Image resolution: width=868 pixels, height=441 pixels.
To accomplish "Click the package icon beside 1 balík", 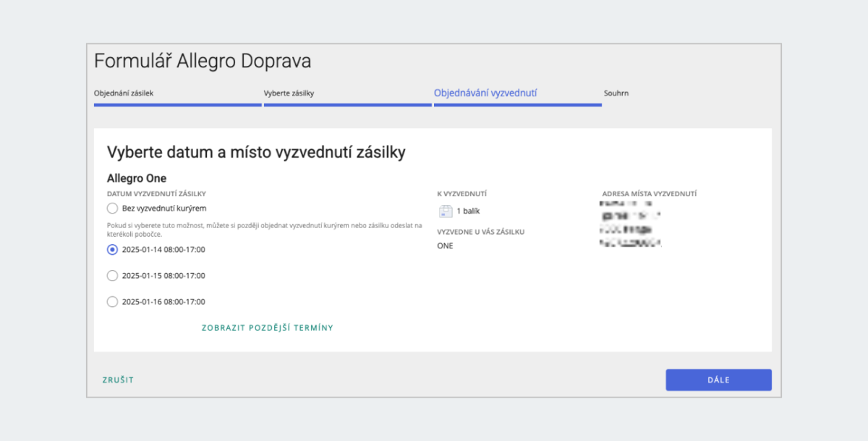I will click(446, 211).
